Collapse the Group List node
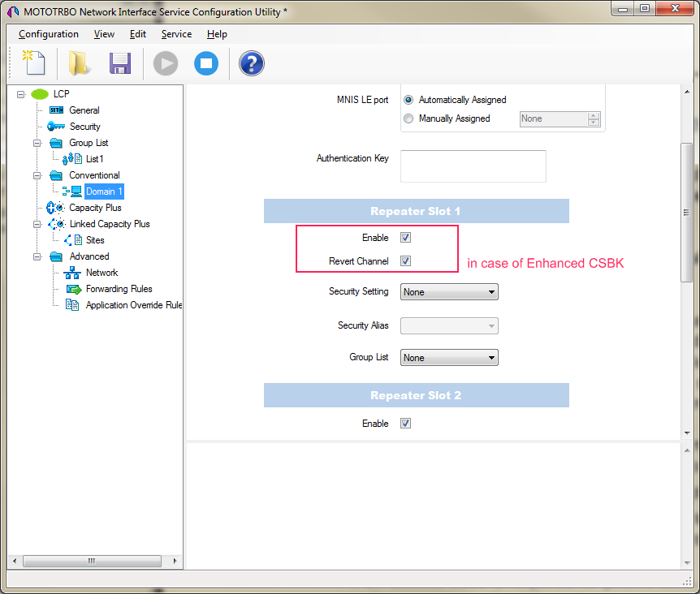700x594 pixels. coord(37,143)
